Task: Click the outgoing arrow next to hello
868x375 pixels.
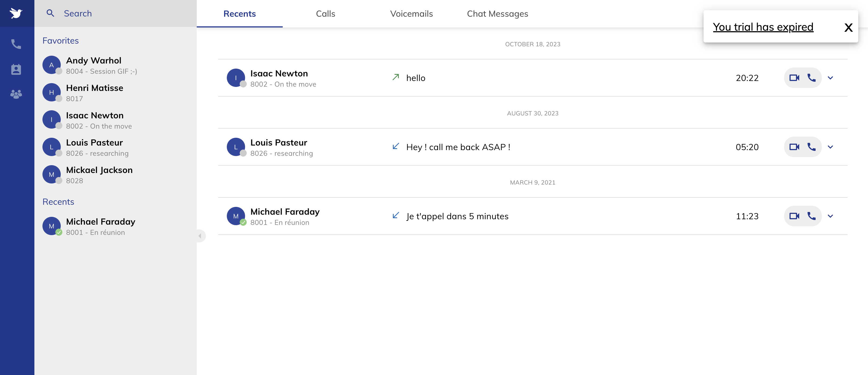Action: [396, 77]
